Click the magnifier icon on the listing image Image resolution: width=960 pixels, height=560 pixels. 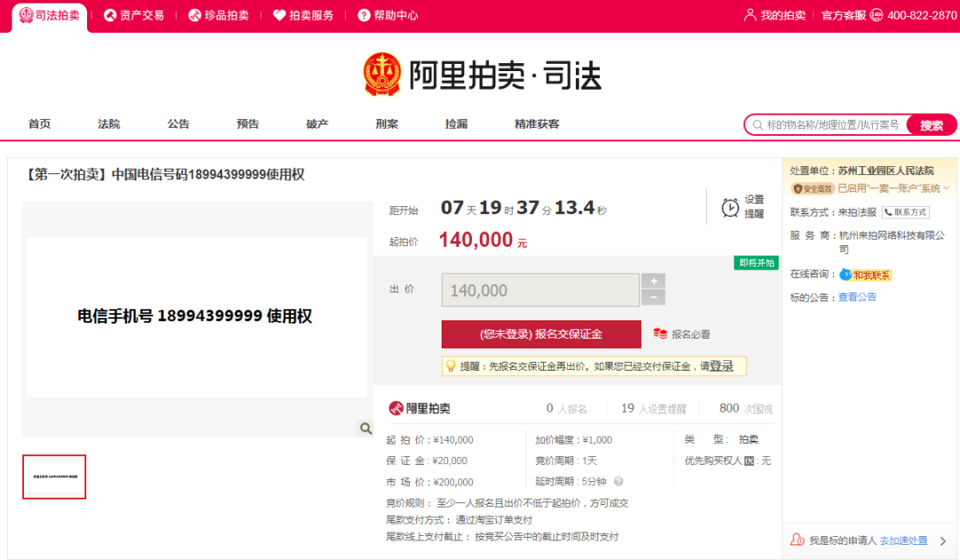[364, 428]
